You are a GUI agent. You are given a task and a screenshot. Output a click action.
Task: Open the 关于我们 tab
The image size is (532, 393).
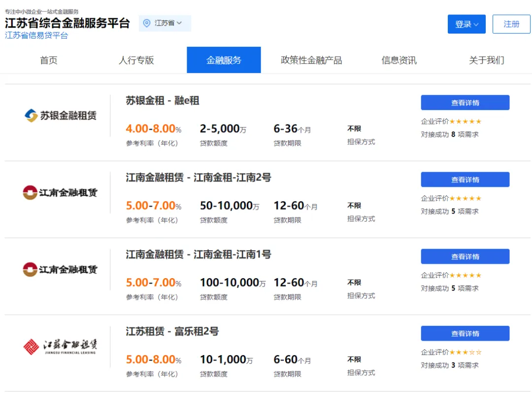[x=487, y=60]
